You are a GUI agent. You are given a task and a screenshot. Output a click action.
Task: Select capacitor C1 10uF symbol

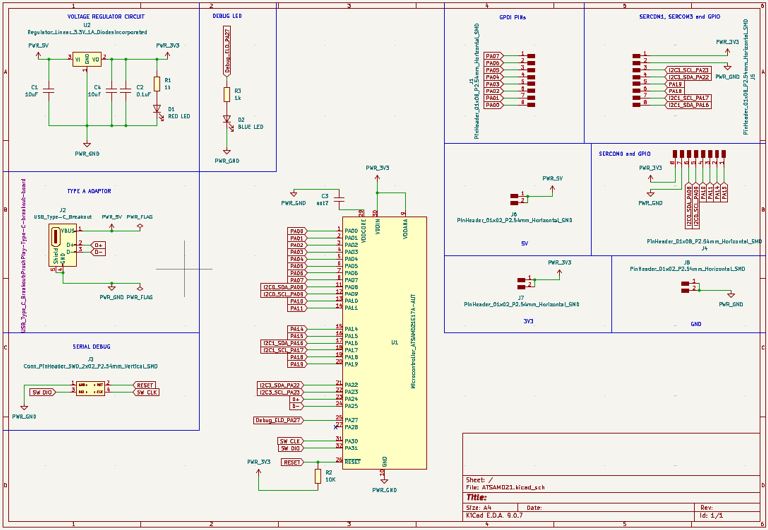pyautogui.click(x=48, y=91)
